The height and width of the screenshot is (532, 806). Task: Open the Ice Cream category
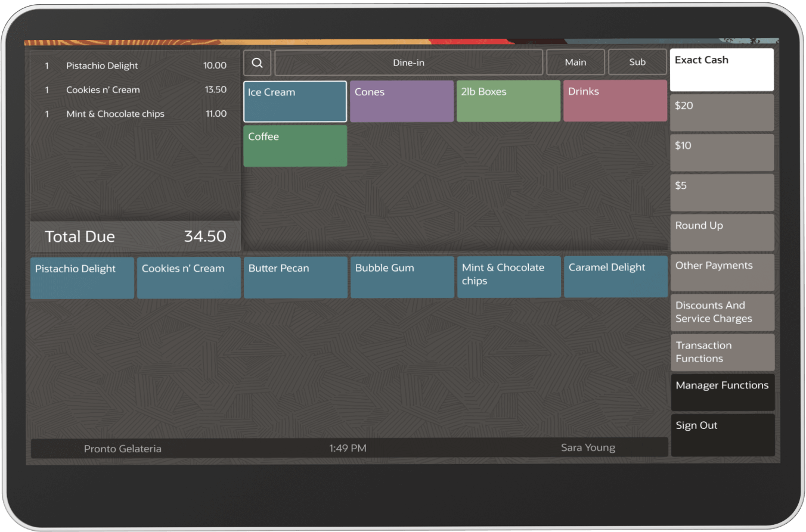(x=294, y=101)
